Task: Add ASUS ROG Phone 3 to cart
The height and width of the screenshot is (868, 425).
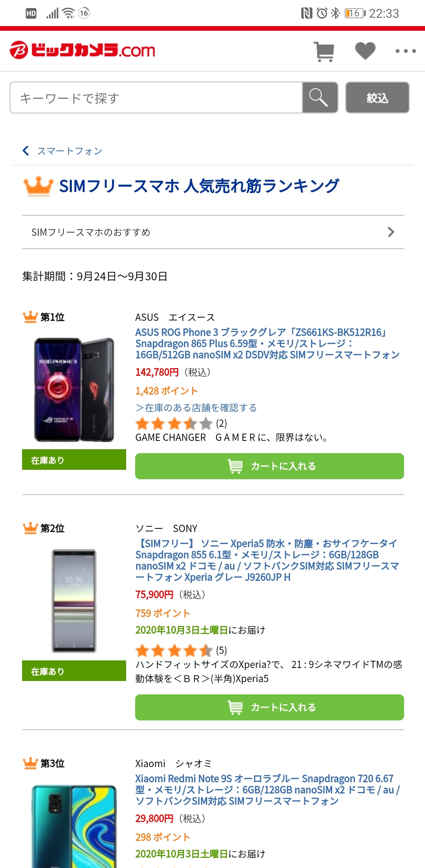Action: (269, 466)
